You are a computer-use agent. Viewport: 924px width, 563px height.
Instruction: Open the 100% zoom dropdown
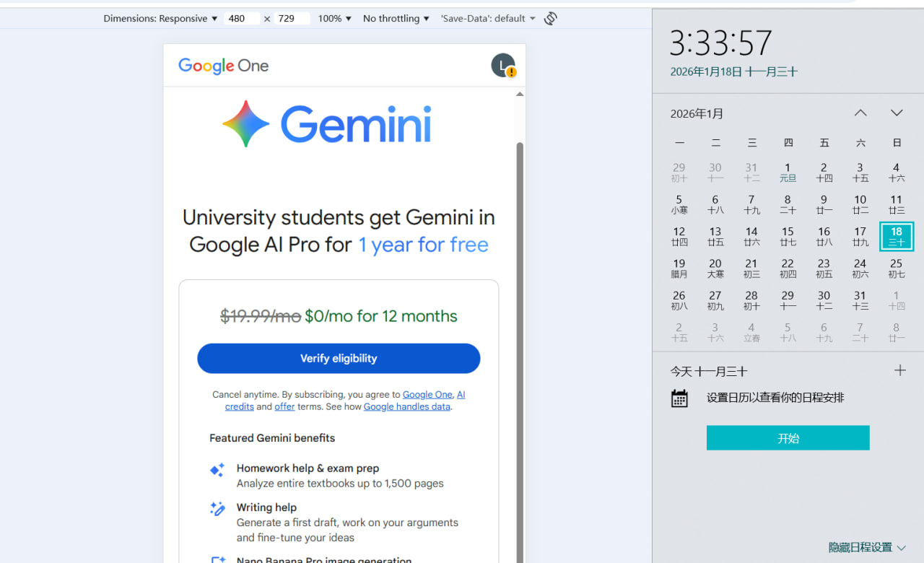335,19
